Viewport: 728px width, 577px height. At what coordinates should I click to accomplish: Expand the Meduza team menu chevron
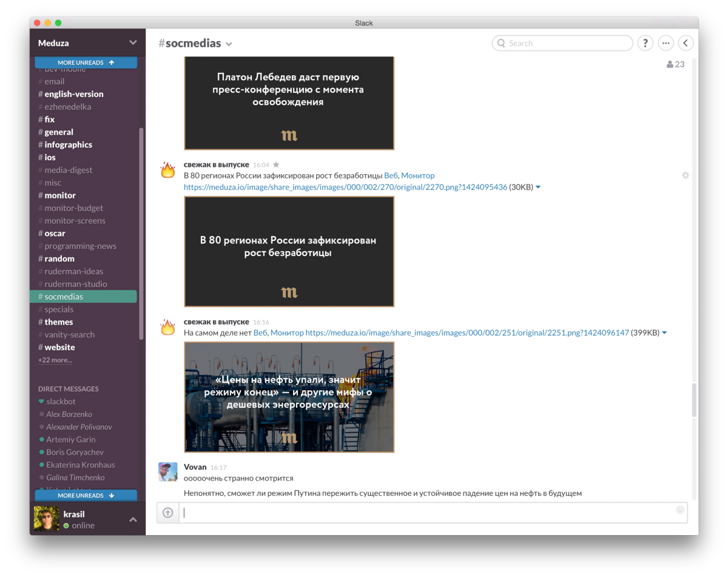133,42
